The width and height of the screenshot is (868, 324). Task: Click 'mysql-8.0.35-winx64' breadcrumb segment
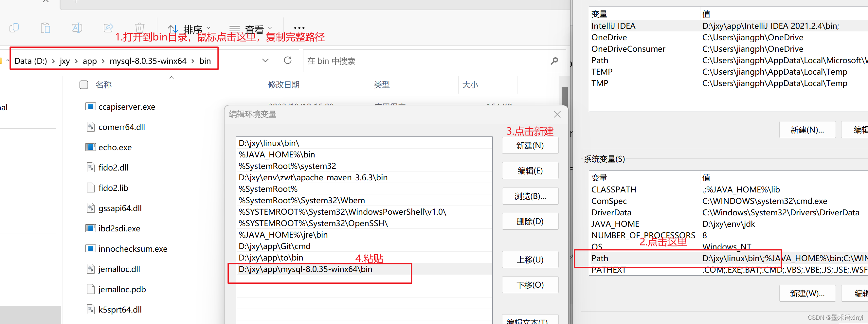pos(148,61)
